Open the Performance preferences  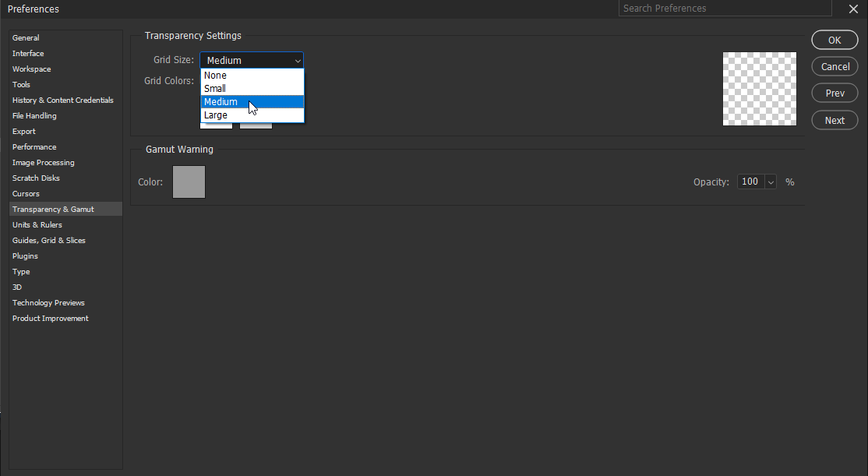(x=34, y=146)
